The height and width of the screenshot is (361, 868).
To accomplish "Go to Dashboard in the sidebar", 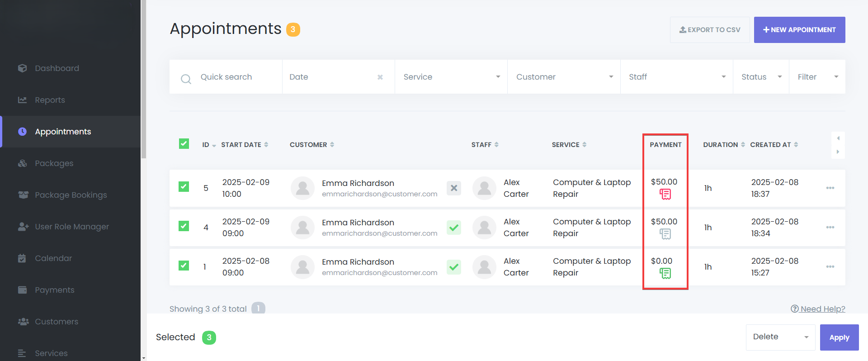I will 57,68.
